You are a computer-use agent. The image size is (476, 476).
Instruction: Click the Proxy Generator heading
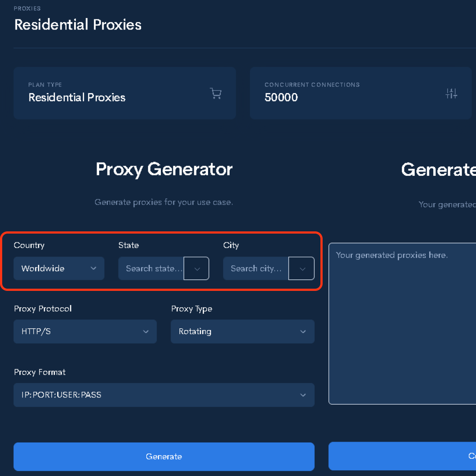click(164, 169)
